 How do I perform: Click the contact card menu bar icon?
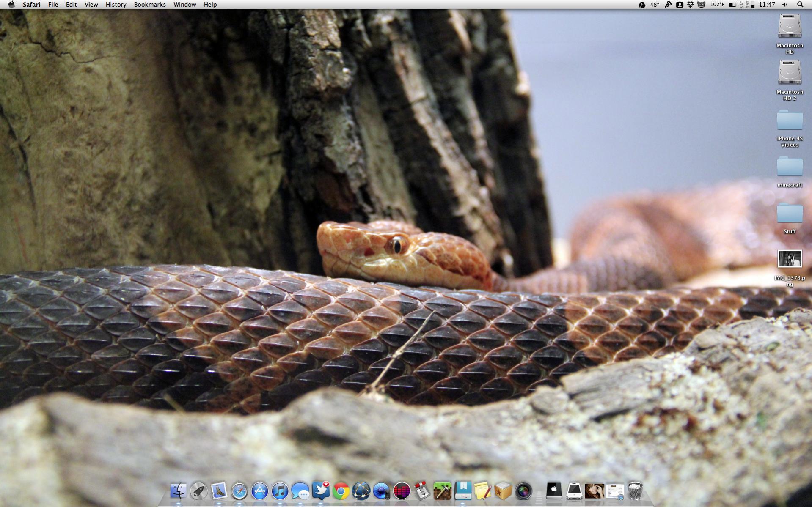(x=680, y=5)
